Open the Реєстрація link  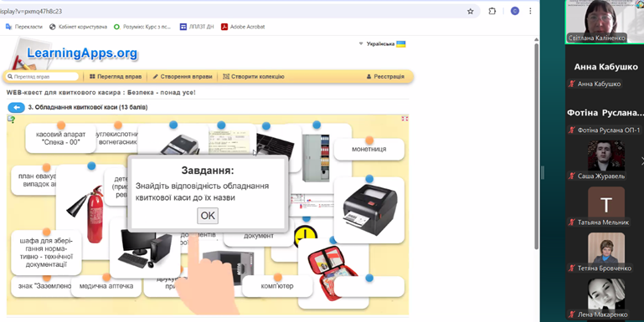point(385,77)
